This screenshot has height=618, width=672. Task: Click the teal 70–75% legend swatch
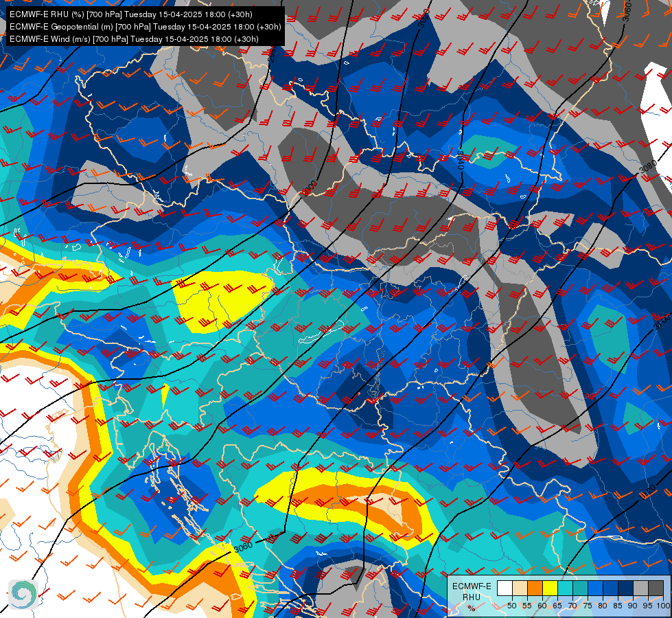[x=580, y=588]
